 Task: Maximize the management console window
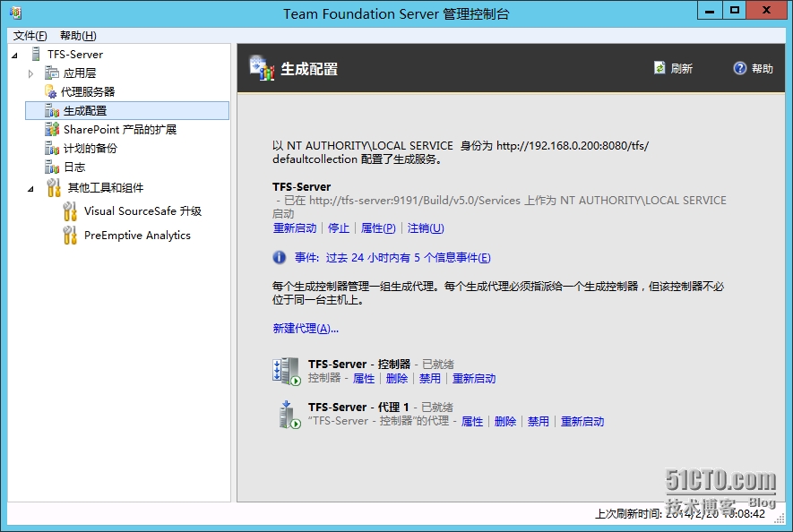click(735, 11)
